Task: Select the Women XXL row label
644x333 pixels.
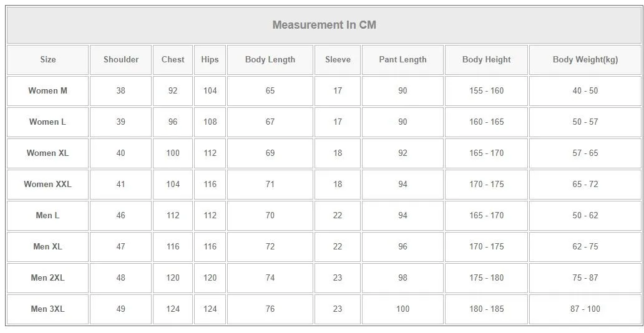Action: pos(48,185)
